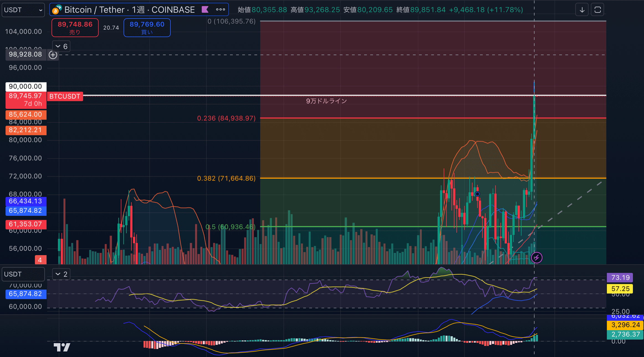The height and width of the screenshot is (357, 644).
Task: Click the 65,874.82 label in lower pane
Action: 26,294
